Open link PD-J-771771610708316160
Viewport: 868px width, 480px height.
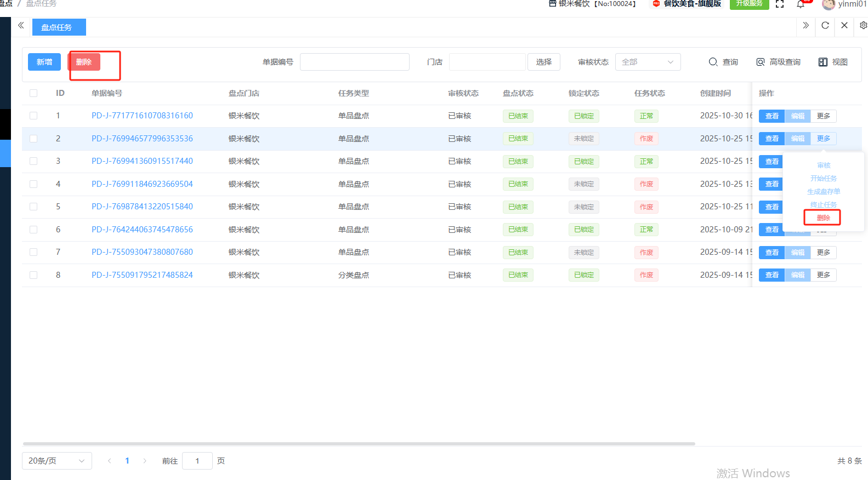[x=142, y=116]
